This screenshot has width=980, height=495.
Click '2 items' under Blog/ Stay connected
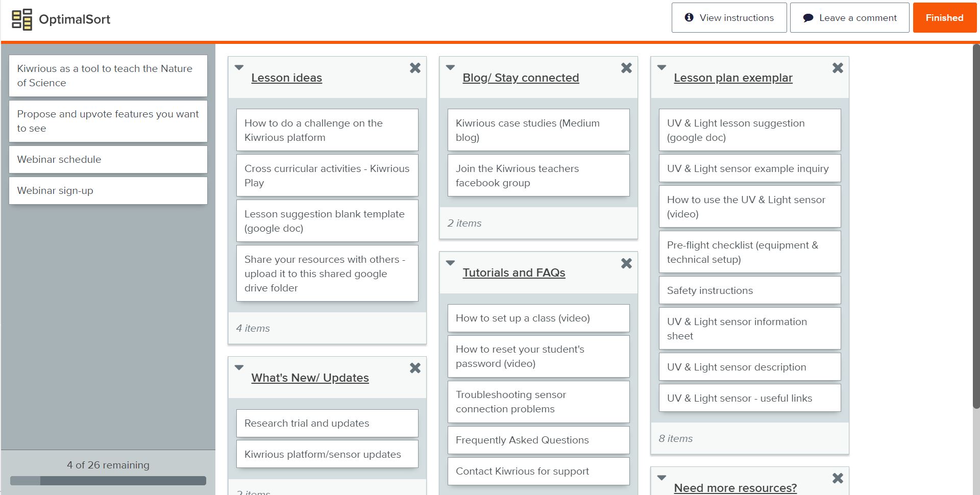tap(464, 223)
